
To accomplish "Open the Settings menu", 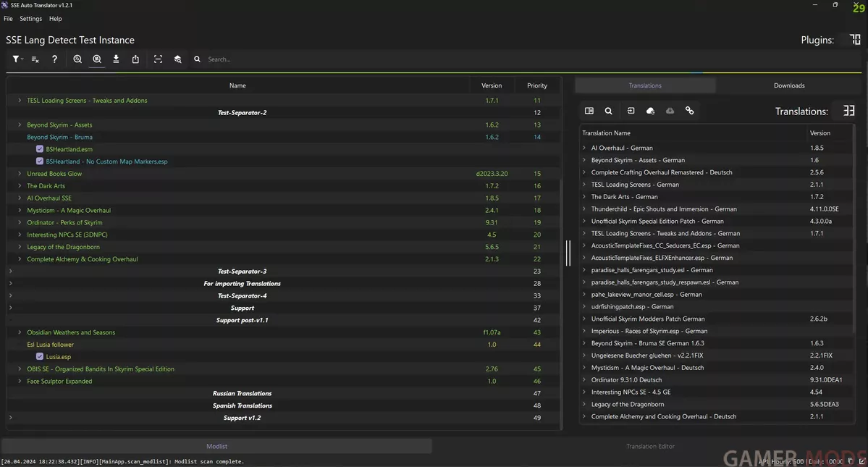I will coord(30,19).
